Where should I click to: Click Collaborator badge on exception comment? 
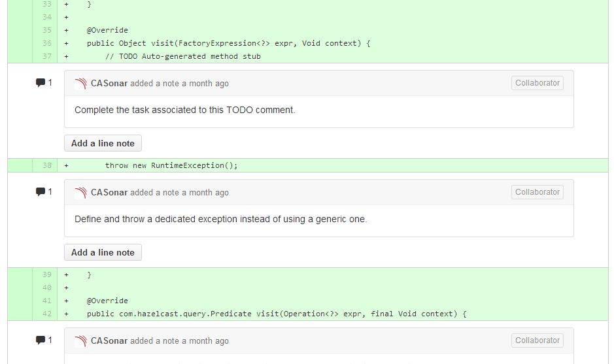click(537, 192)
